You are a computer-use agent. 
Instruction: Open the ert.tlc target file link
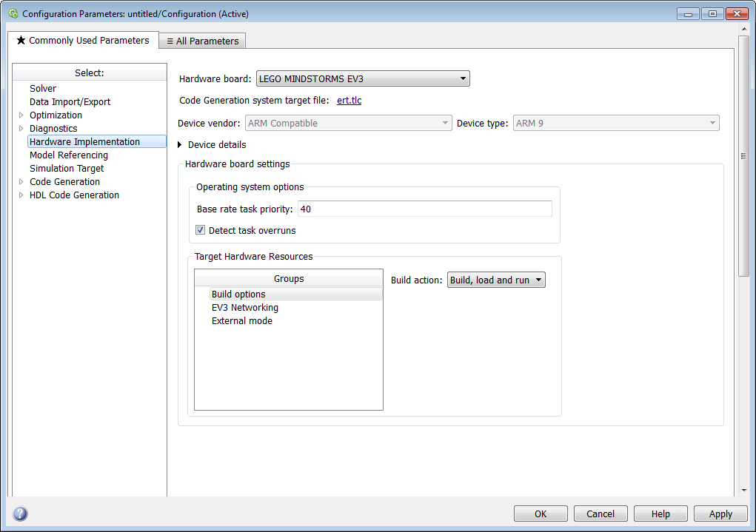[349, 101]
